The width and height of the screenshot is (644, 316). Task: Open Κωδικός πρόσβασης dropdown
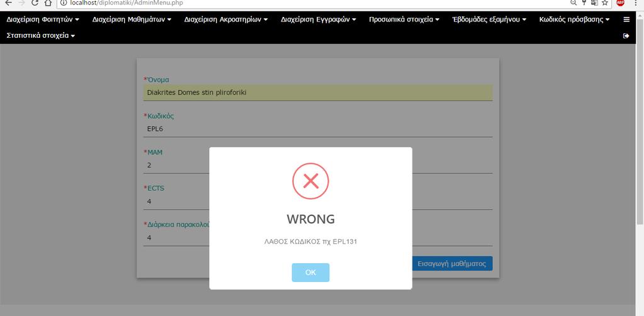point(575,20)
